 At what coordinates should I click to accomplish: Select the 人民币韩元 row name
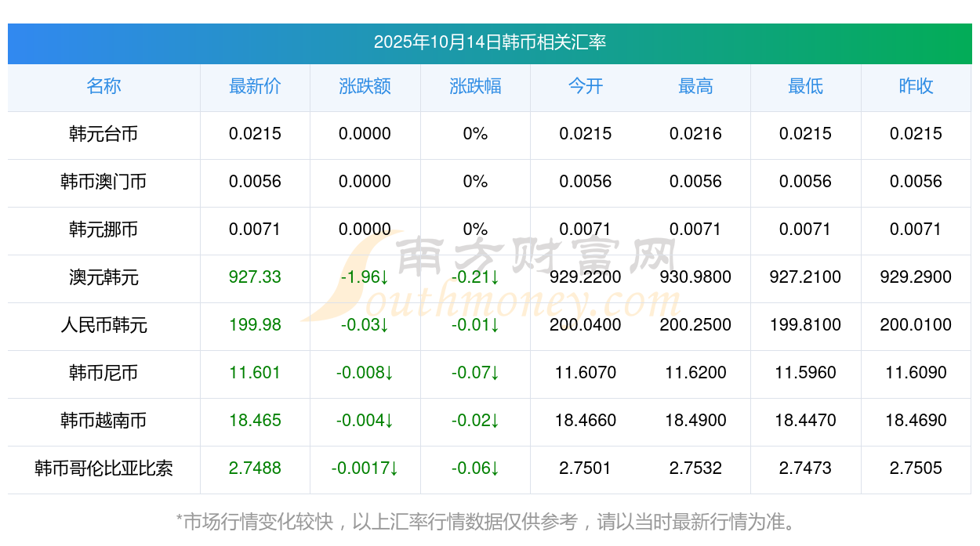click(x=103, y=325)
